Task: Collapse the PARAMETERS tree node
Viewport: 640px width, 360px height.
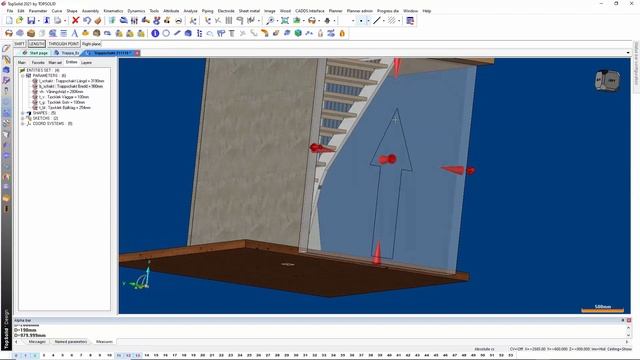Action: [23, 76]
